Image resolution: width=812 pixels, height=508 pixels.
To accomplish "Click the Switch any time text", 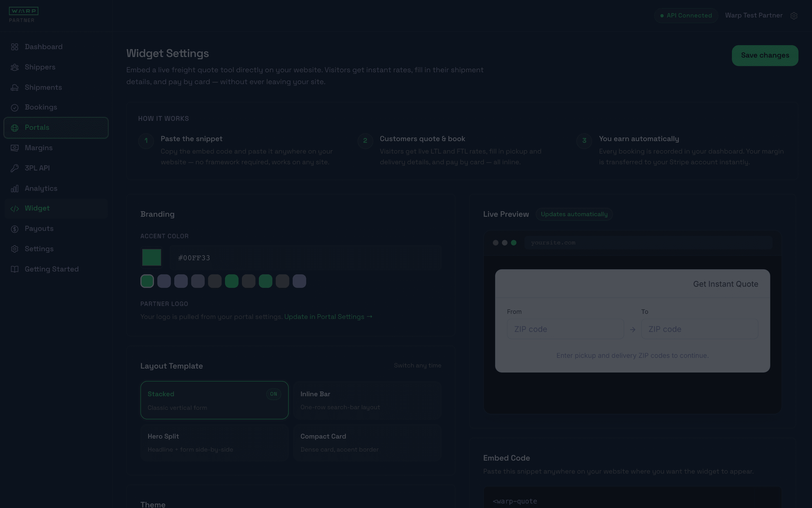I will point(417,365).
